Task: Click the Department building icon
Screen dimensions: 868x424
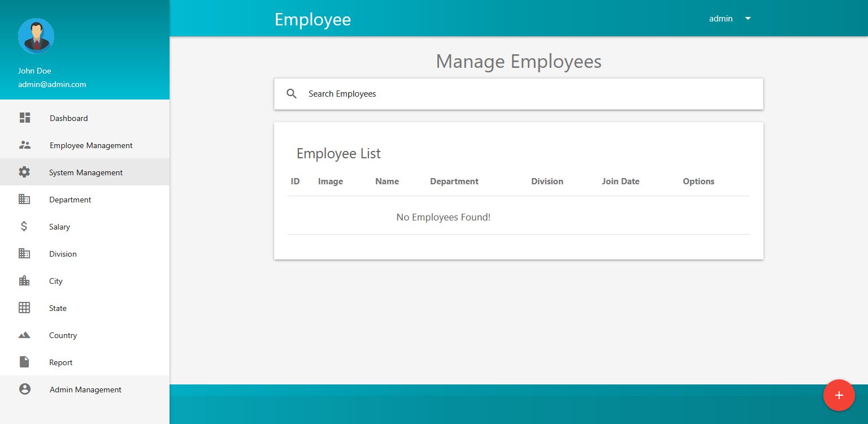Action: (x=24, y=199)
